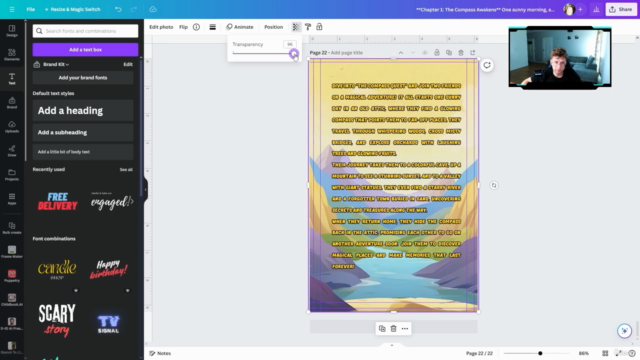This screenshot has height=360, width=640.
Task: Open the border style lines icon
Action: click(x=213, y=27)
